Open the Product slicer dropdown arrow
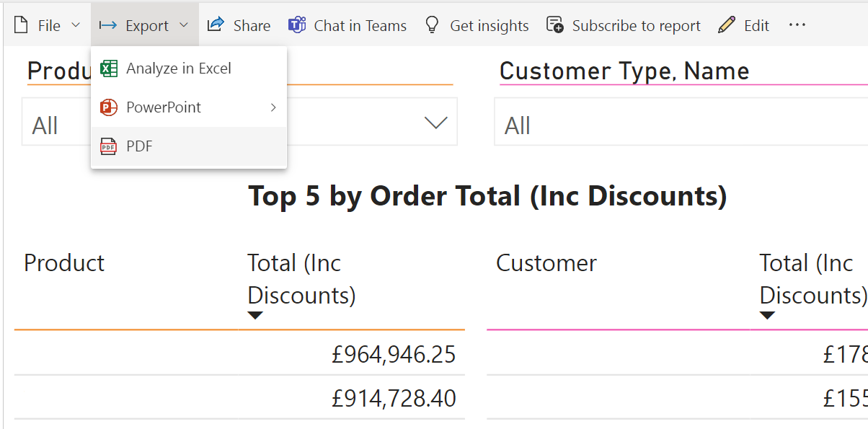 436,123
